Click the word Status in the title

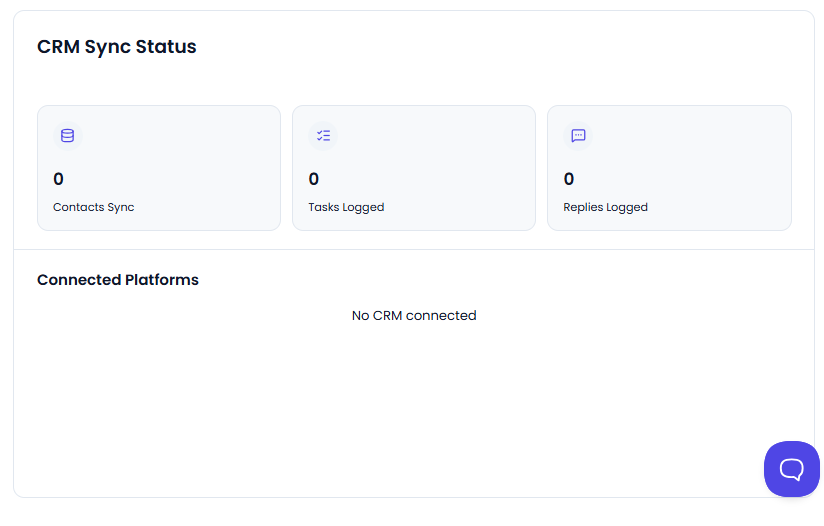pos(166,47)
